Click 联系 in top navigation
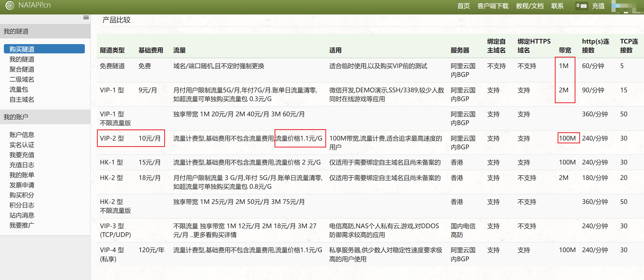This screenshot has width=644, height=280. [x=557, y=6]
